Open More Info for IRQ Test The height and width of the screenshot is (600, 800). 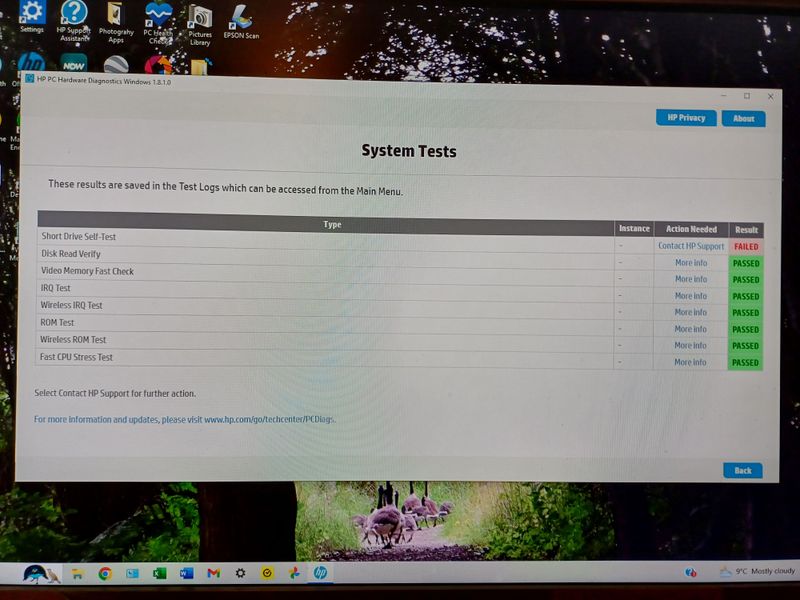pos(691,296)
